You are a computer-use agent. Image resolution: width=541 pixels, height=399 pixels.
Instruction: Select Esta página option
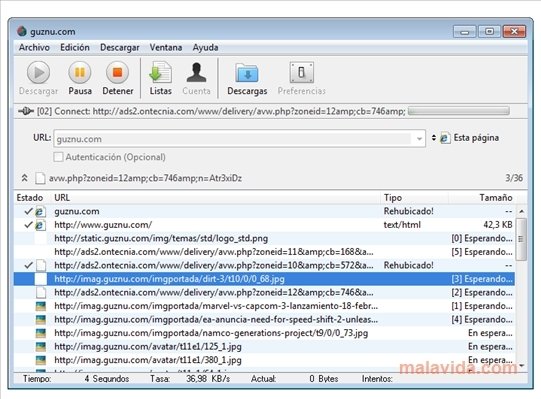[x=476, y=138]
